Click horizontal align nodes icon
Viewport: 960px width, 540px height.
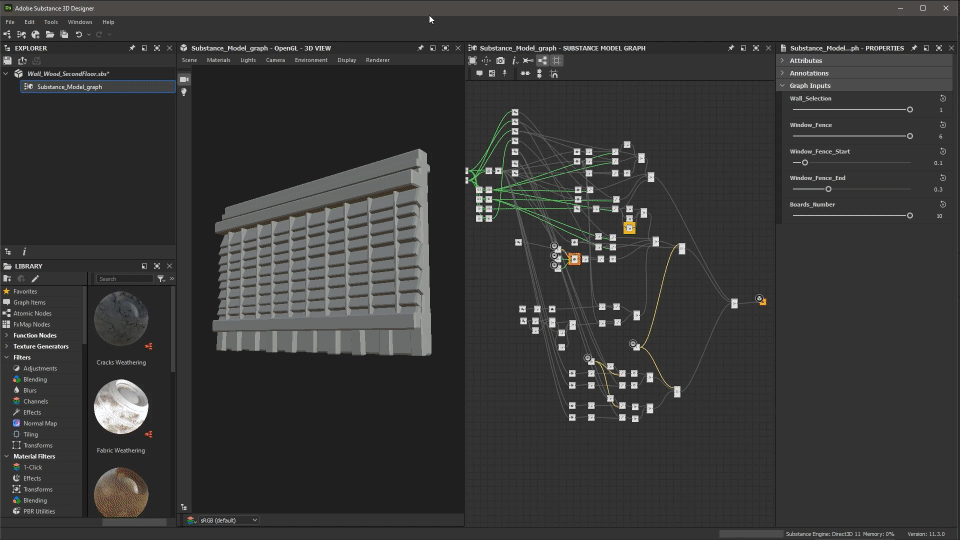pos(525,73)
